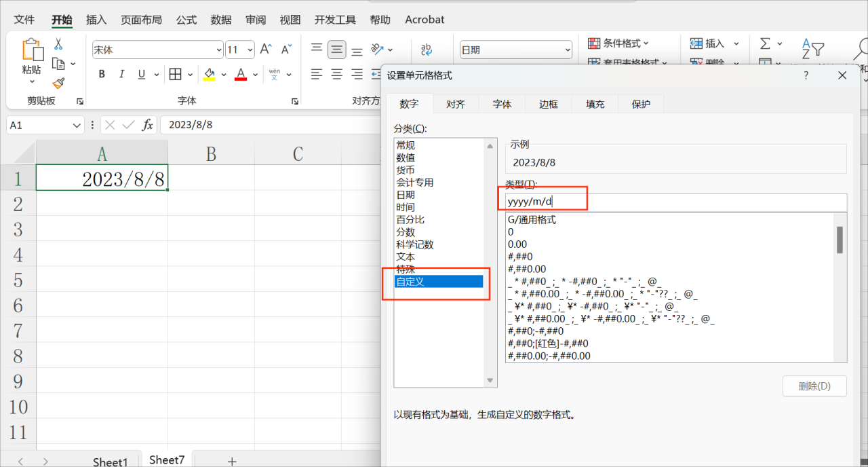This screenshot has width=868, height=467.
Task: Set top vertical alignment
Action: pyautogui.click(x=316, y=49)
